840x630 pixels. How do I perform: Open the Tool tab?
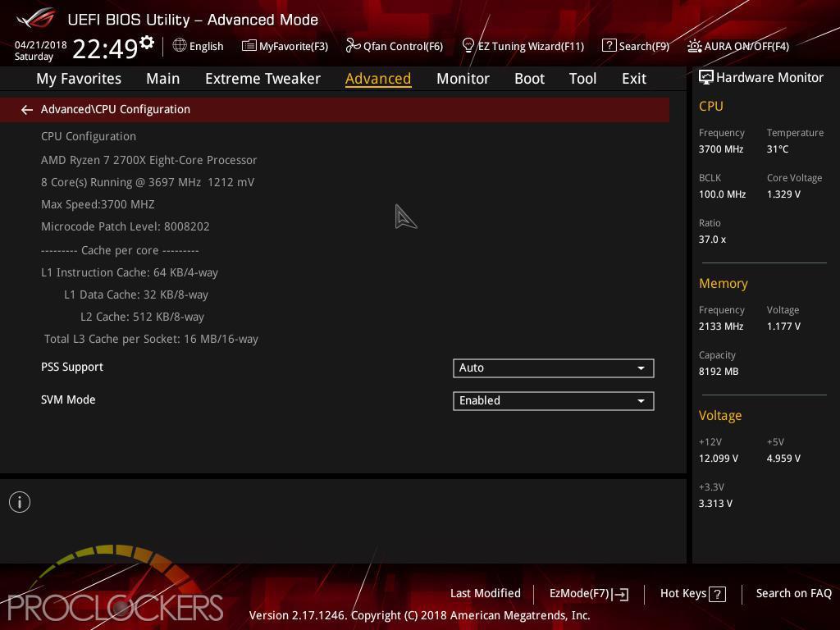coord(582,79)
